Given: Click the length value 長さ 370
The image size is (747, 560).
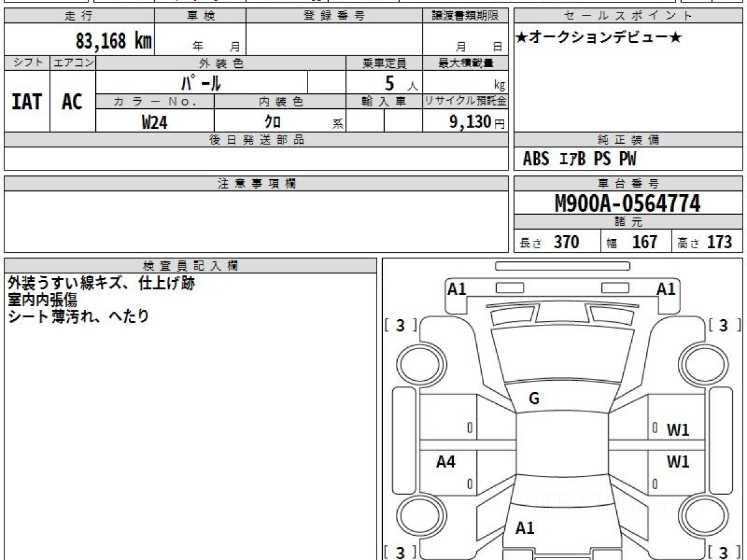Looking at the screenshot, I should (x=550, y=242).
